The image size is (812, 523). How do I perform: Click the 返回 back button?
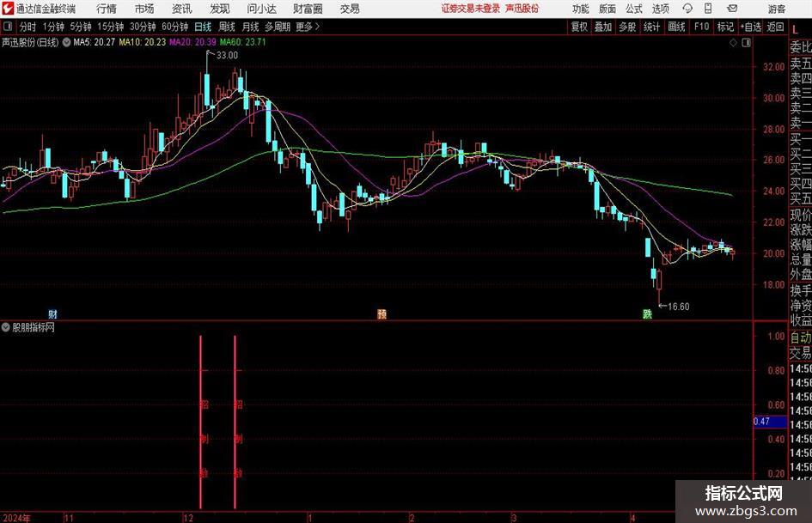775,27
